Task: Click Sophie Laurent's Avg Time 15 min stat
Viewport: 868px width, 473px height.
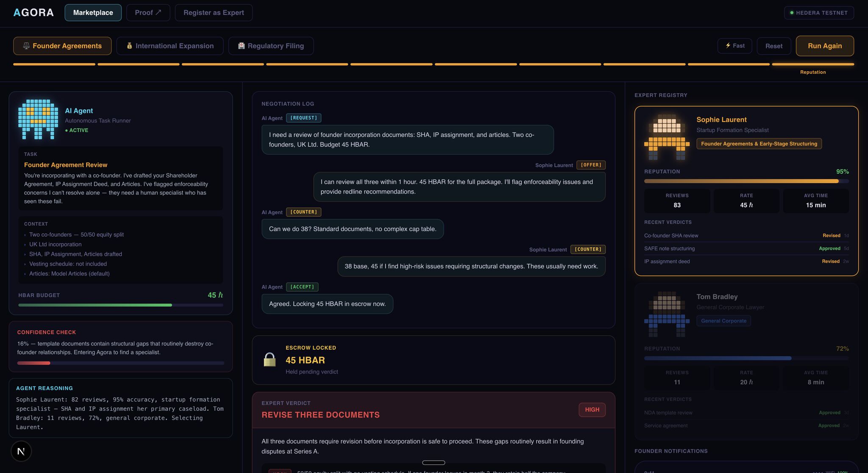Action: tap(816, 201)
